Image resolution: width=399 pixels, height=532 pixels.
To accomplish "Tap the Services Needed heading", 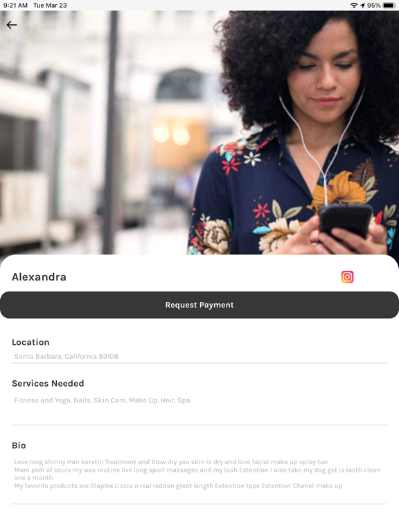I will 48,383.
